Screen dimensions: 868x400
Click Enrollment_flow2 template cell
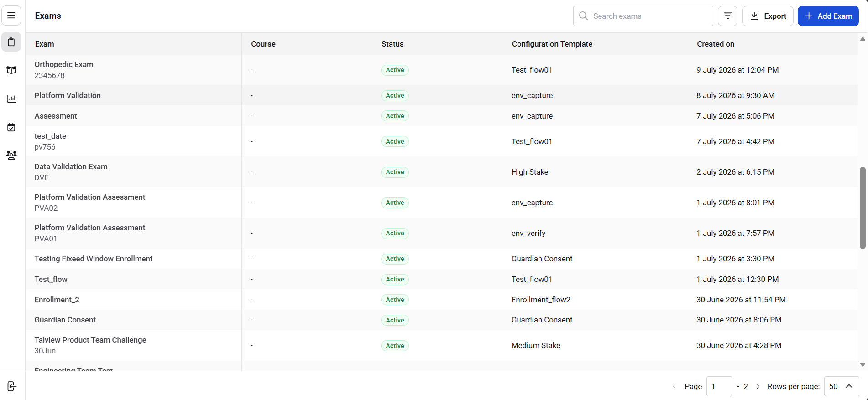(x=541, y=300)
